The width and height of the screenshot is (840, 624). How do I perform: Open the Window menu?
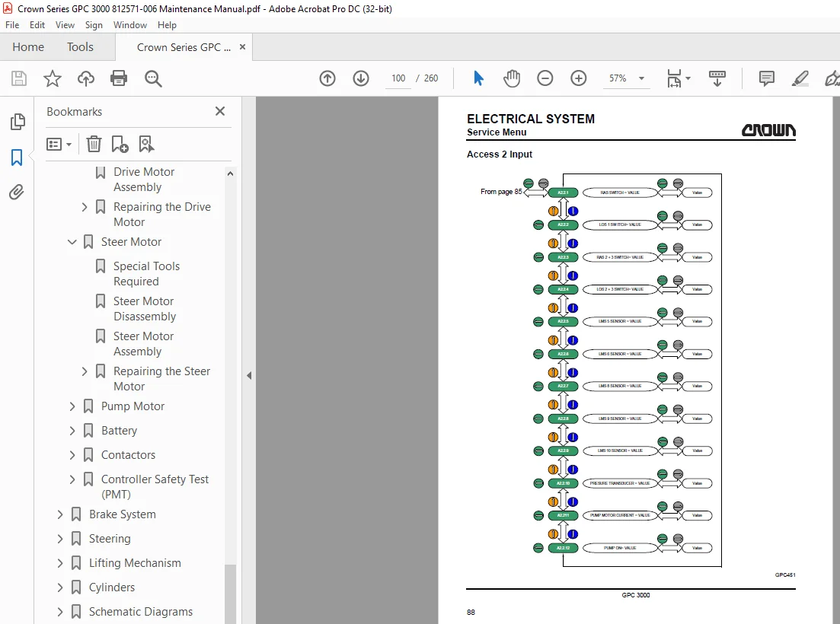pyautogui.click(x=129, y=25)
